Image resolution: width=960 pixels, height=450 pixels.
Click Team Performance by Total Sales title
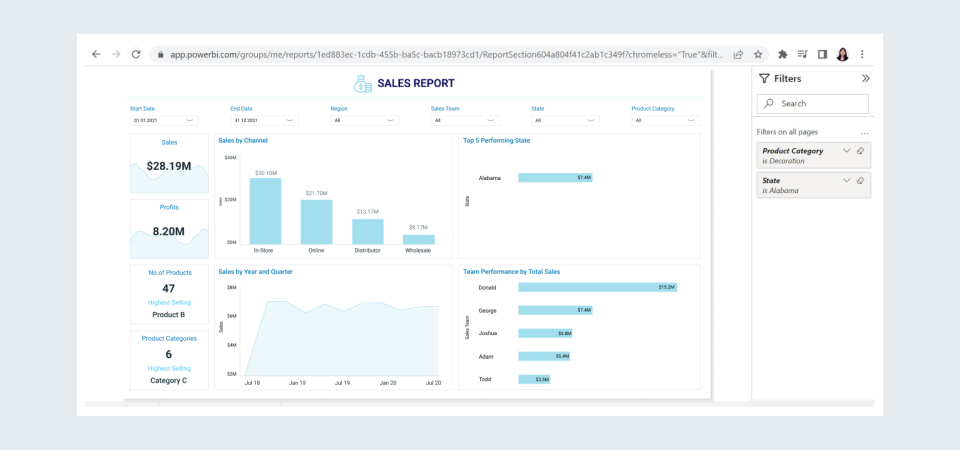tap(512, 271)
